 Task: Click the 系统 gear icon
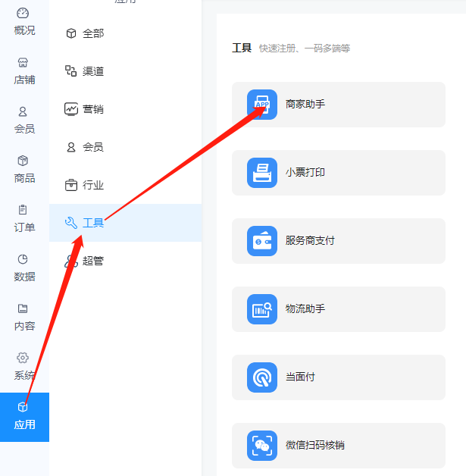click(23, 358)
